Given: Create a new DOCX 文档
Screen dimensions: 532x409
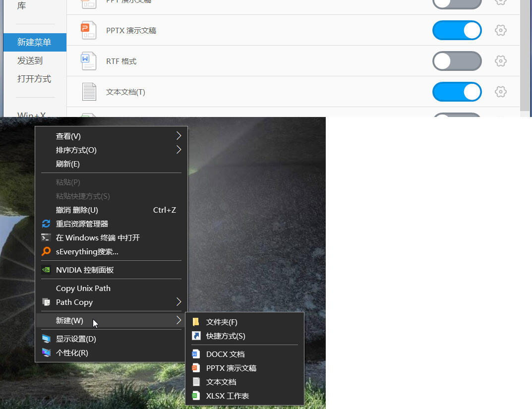Looking at the screenshot, I should pos(225,354).
